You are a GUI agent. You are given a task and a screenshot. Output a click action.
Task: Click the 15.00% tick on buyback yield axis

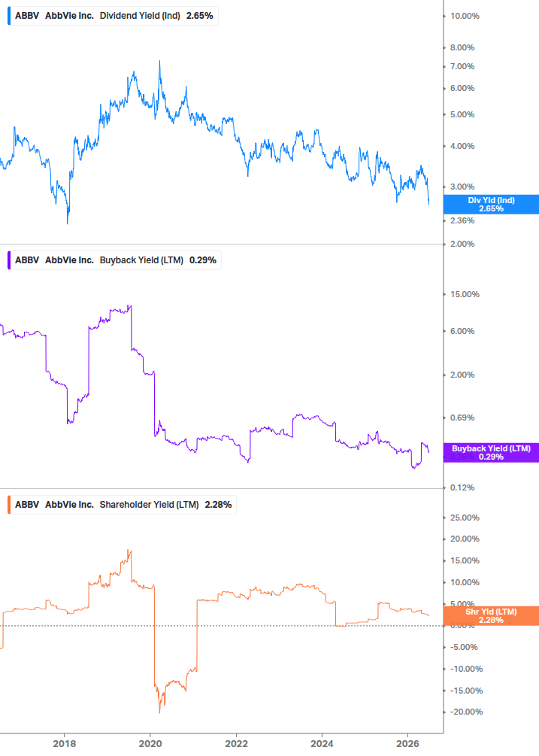click(465, 295)
